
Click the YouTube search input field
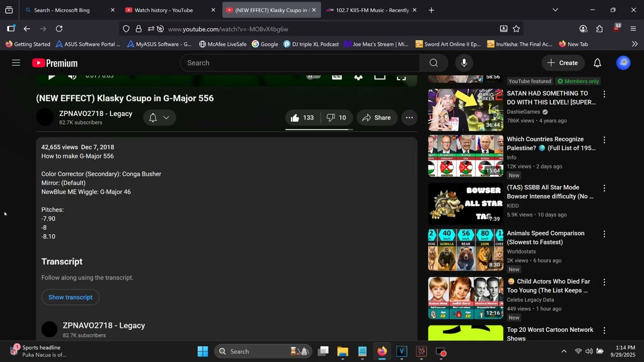tap(300, 63)
